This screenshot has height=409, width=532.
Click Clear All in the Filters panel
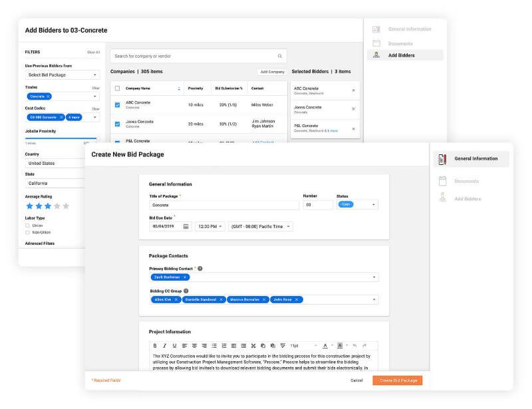[94, 53]
